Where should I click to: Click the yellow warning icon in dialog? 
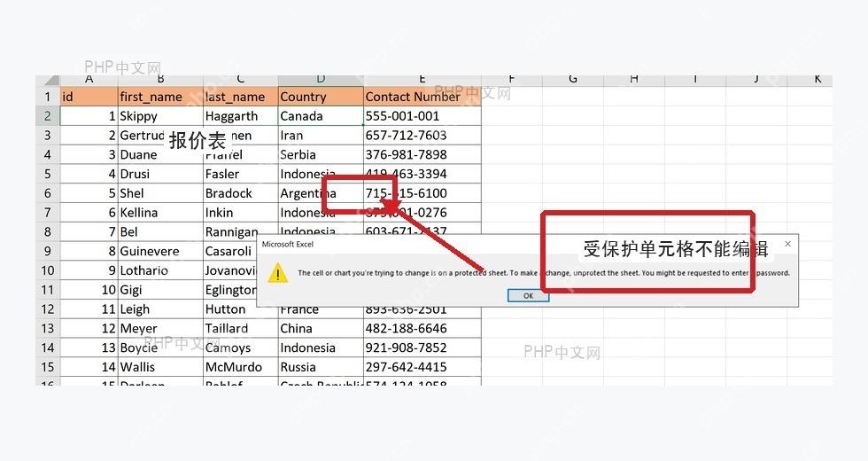click(x=277, y=273)
